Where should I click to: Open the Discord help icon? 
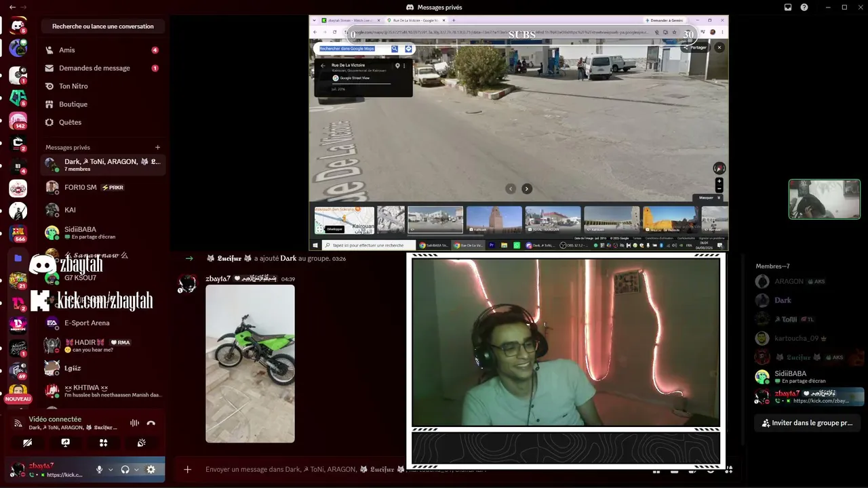(x=804, y=7)
